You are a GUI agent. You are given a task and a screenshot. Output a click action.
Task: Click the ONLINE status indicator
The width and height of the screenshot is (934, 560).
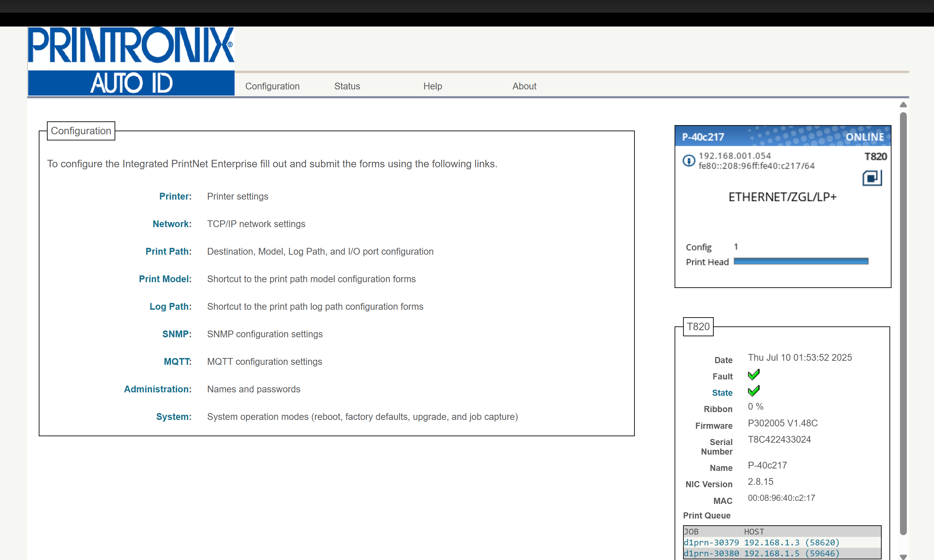point(865,137)
